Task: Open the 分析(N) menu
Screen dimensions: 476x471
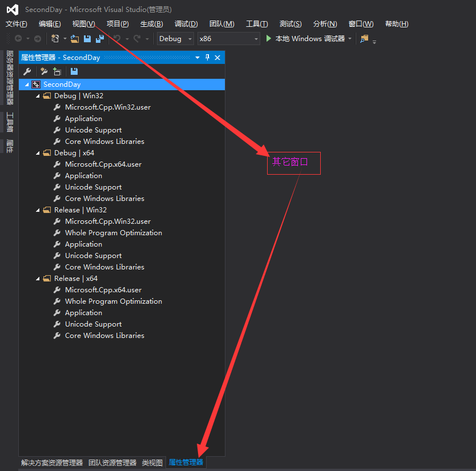Action: 325,23
